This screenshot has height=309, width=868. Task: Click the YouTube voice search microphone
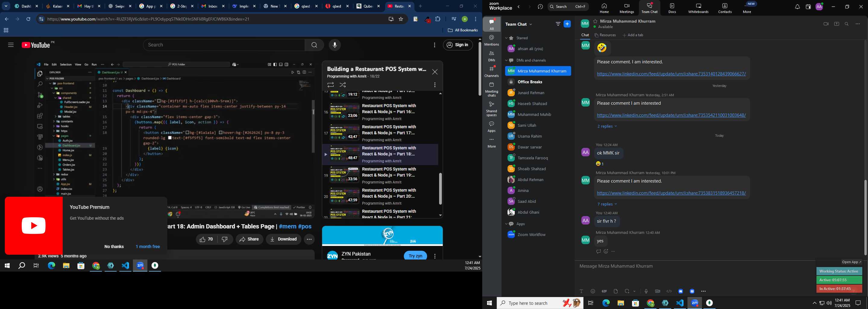tap(335, 45)
